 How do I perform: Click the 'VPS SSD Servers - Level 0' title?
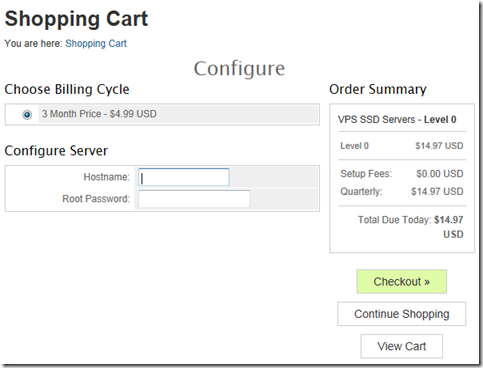(x=397, y=119)
